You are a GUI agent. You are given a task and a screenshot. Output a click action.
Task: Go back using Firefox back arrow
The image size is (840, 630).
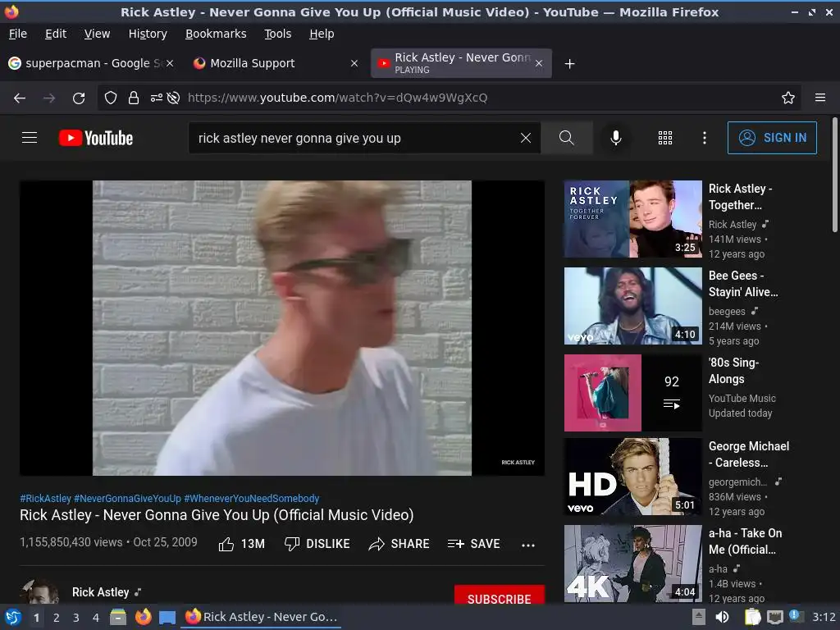click(20, 98)
